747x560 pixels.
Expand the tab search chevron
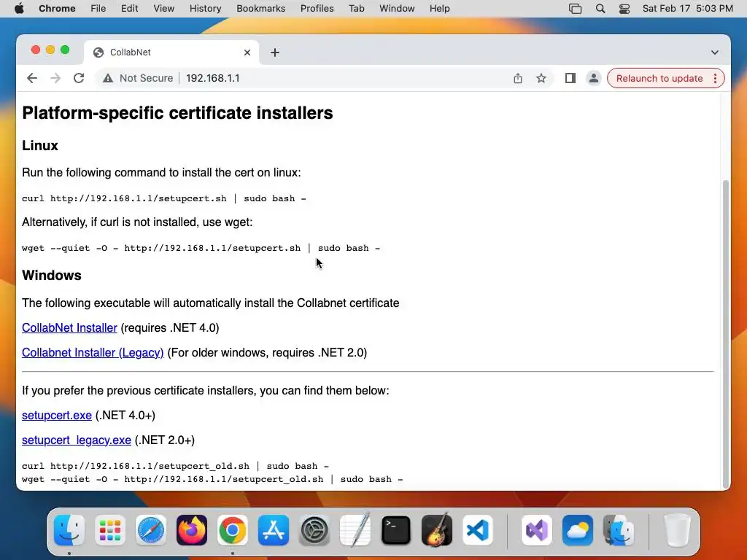point(715,52)
